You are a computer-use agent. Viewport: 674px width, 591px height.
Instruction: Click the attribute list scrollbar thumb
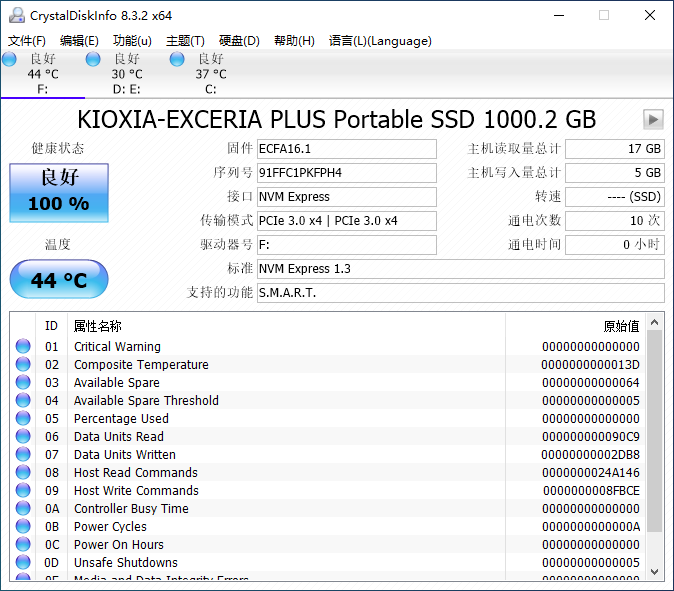654,431
